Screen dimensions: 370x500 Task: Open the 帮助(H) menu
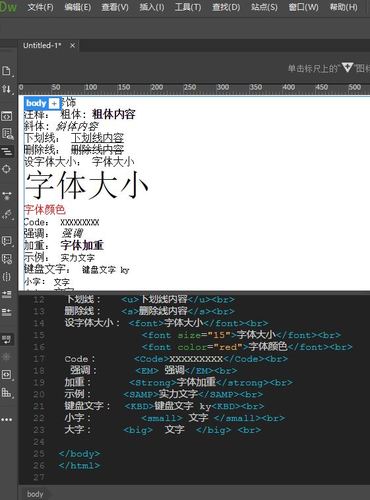343,7
